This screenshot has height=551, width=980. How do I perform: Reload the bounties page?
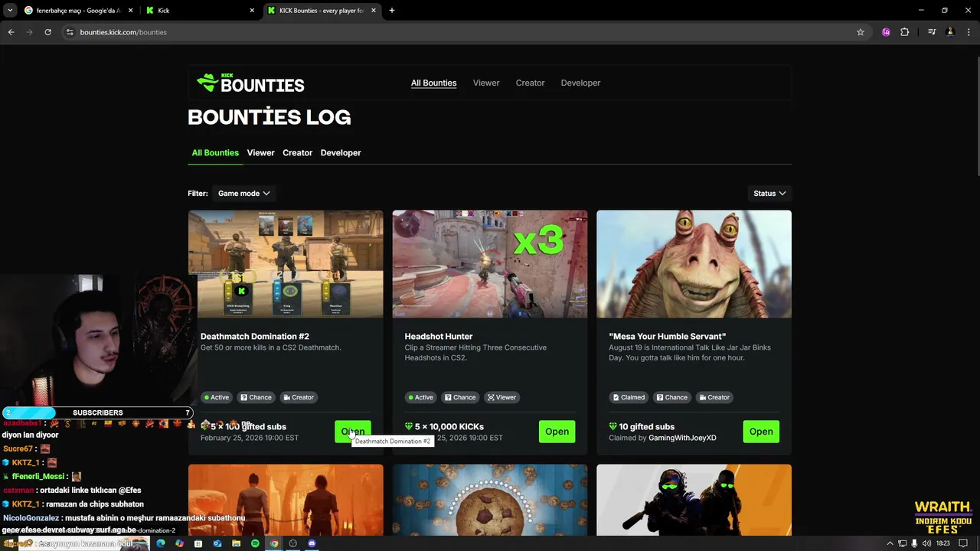point(47,32)
